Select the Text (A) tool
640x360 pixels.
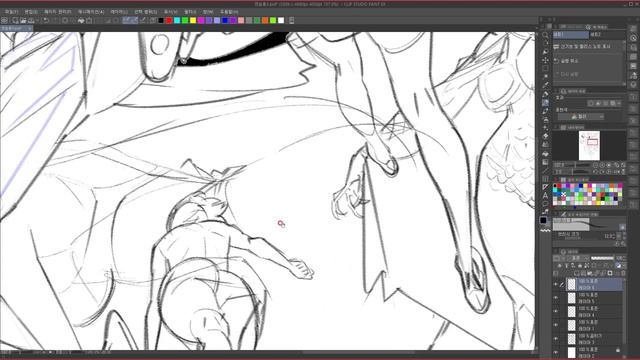pos(545,196)
